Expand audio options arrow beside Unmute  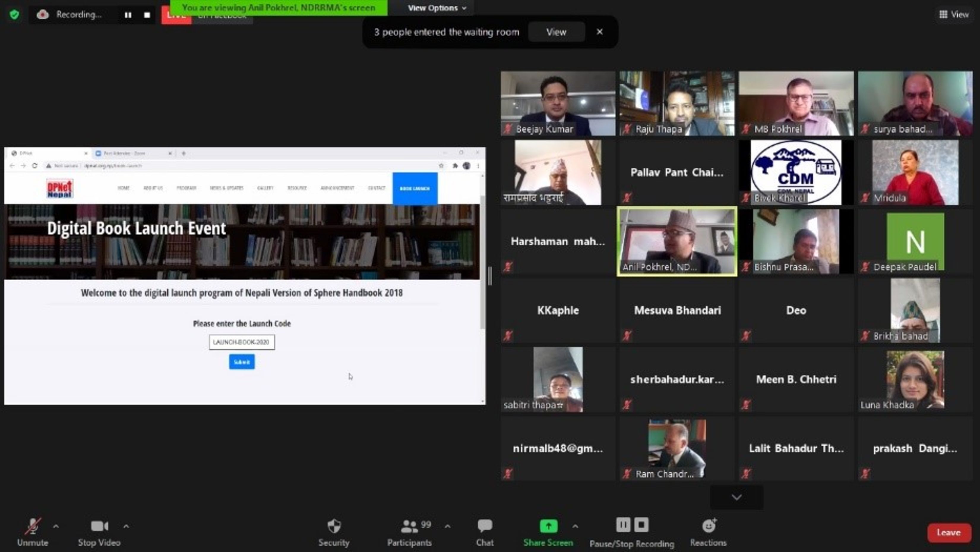point(56,526)
